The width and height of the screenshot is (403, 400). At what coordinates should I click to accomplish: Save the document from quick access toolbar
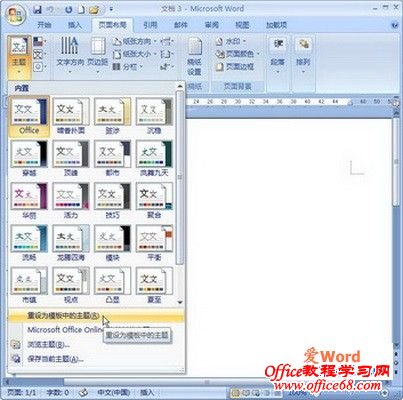point(37,10)
